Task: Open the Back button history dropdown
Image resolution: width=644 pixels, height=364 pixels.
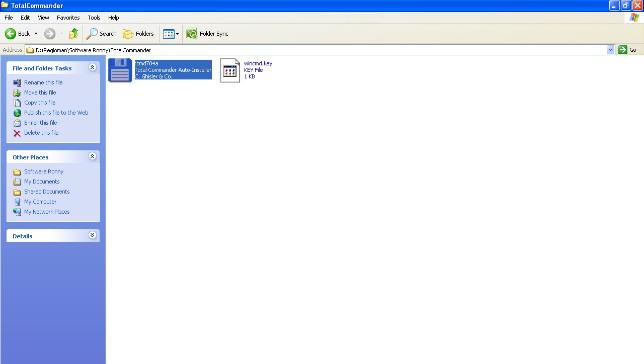Action: (x=35, y=34)
